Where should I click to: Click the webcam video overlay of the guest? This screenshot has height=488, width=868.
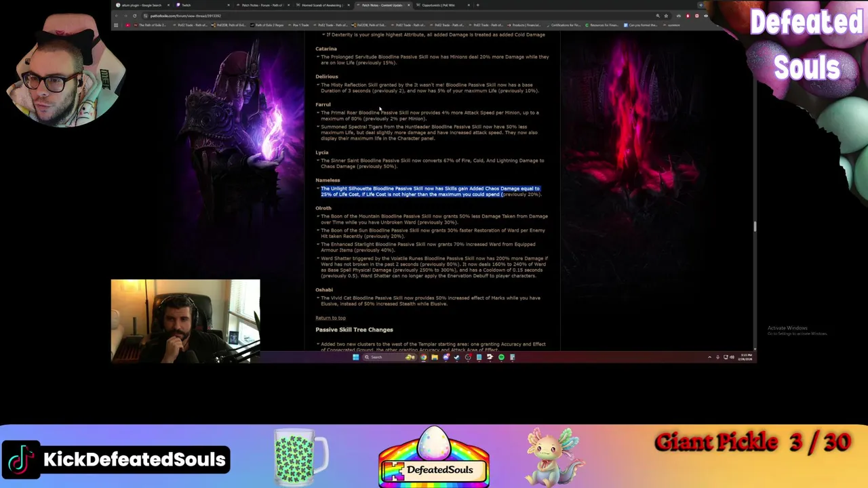point(185,321)
